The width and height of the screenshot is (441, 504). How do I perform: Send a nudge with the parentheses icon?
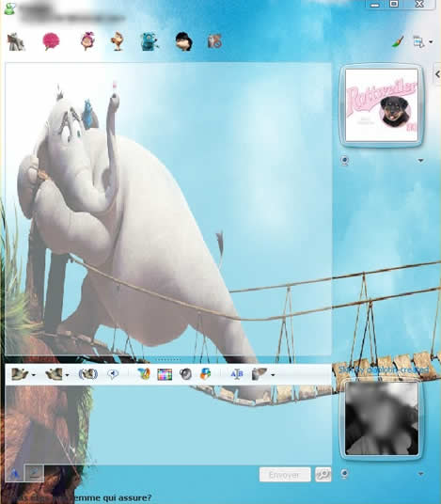pyautogui.click(x=88, y=374)
